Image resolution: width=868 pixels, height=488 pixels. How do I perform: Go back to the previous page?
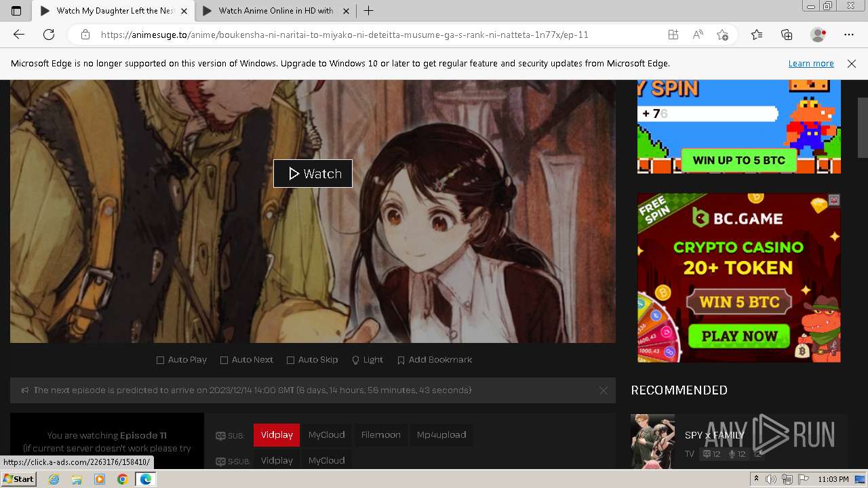click(19, 35)
